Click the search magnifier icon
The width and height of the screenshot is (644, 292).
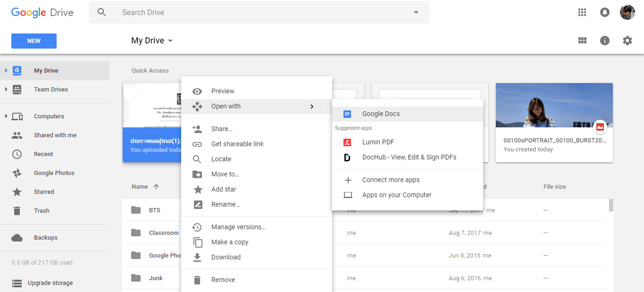pyautogui.click(x=102, y=12)
